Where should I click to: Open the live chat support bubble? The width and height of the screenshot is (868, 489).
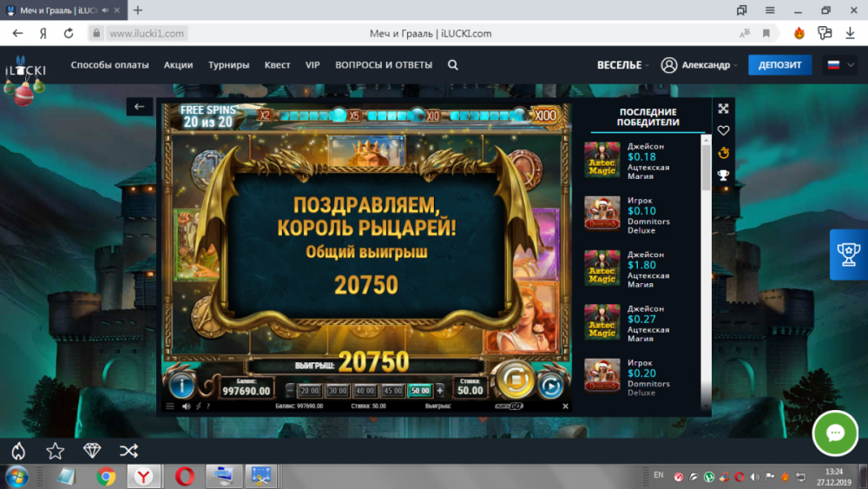point(835,433)
